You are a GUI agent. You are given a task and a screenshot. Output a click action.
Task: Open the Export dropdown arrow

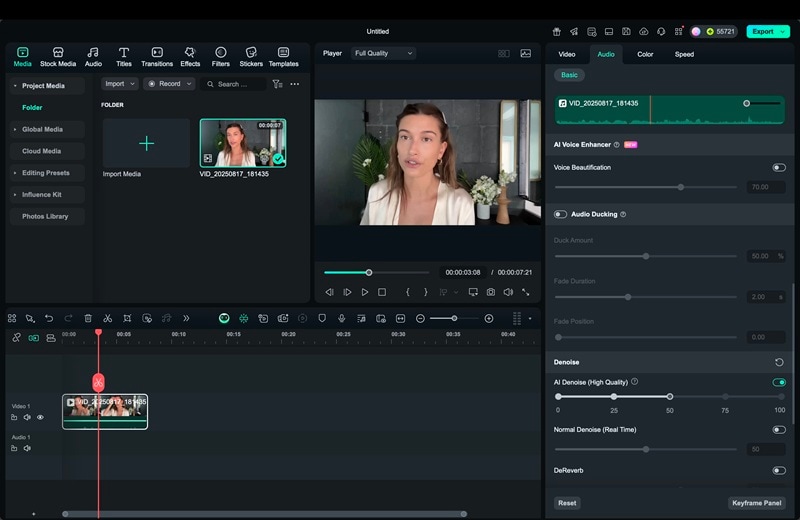pos(782,32)
